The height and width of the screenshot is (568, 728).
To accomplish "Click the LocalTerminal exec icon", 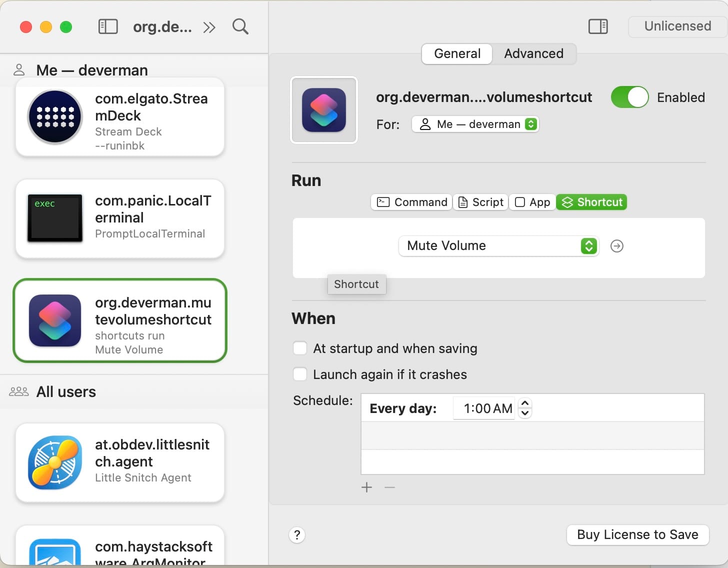I will click(54, 218).
